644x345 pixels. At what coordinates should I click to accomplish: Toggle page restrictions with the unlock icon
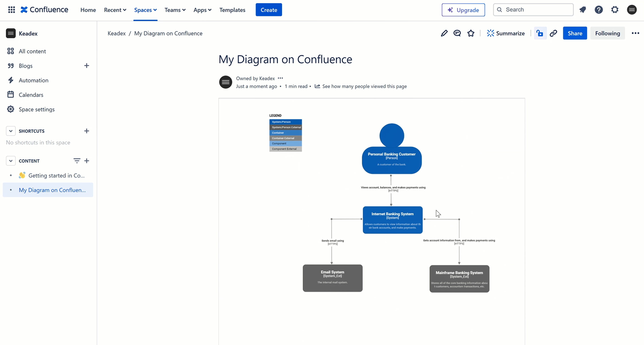click(x=540, y=33)
